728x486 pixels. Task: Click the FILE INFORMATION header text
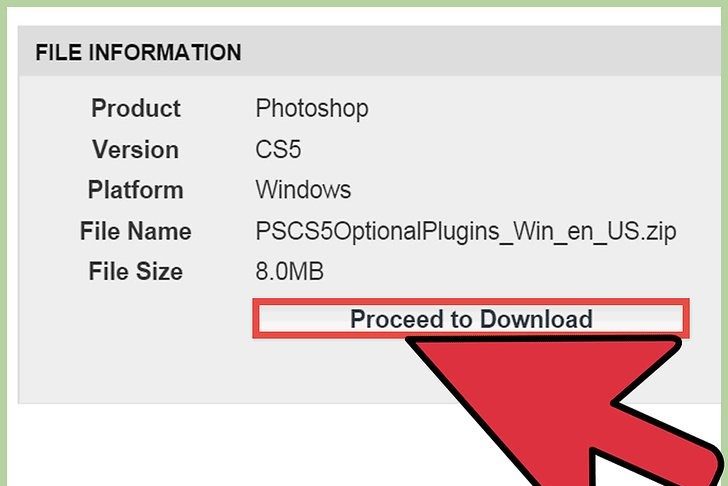pyautogui.click(x=138, y=53)
